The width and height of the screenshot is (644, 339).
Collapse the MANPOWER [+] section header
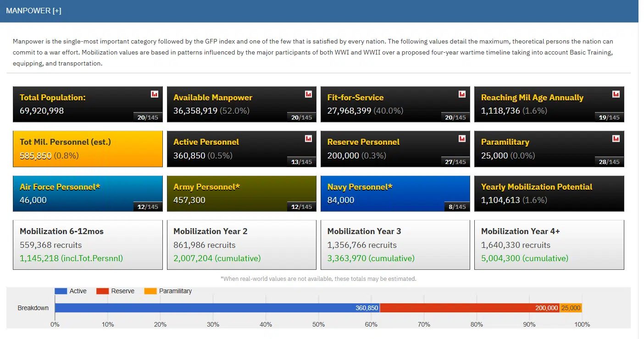pyautogui.click(x=33, y=11)
